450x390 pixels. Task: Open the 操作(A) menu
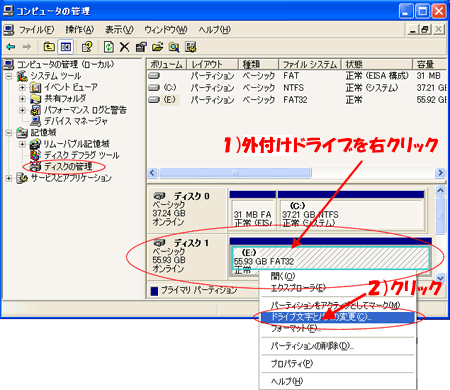(x=79, y=30)
